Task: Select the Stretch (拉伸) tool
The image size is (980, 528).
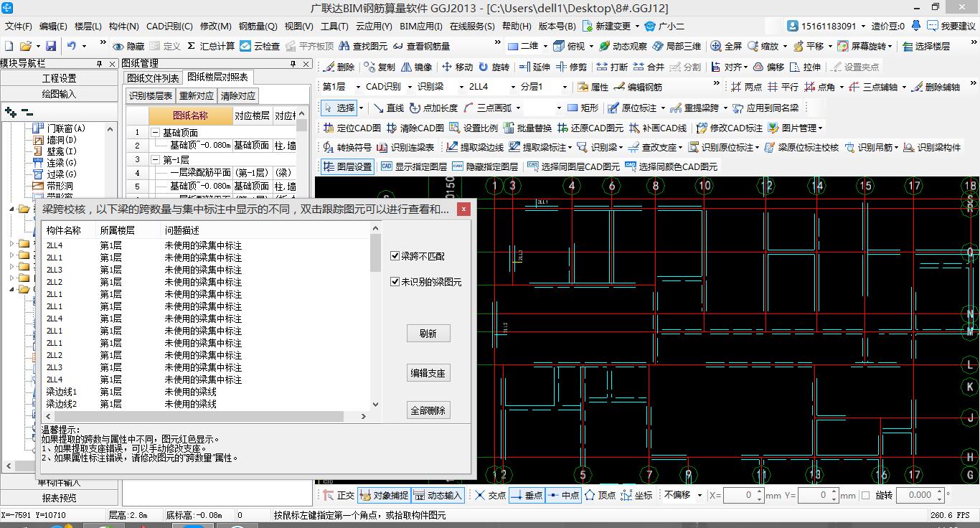Action: click(x=804, y=67)
